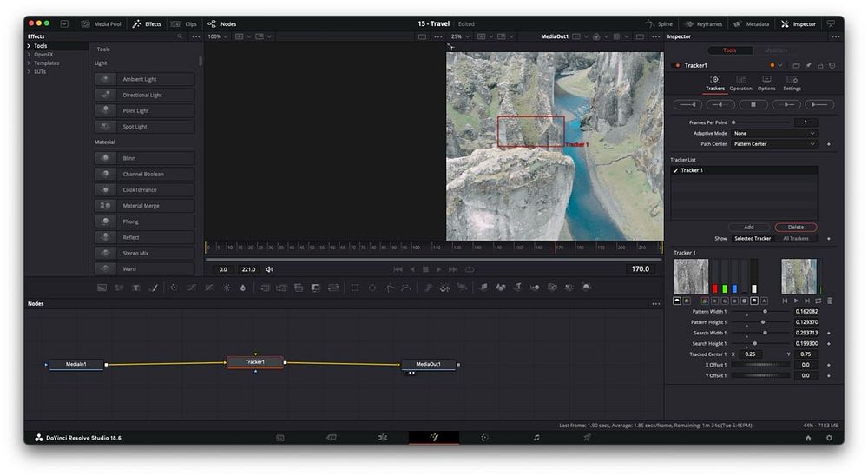Open the Path Center dropdown

tap(774, 143)
